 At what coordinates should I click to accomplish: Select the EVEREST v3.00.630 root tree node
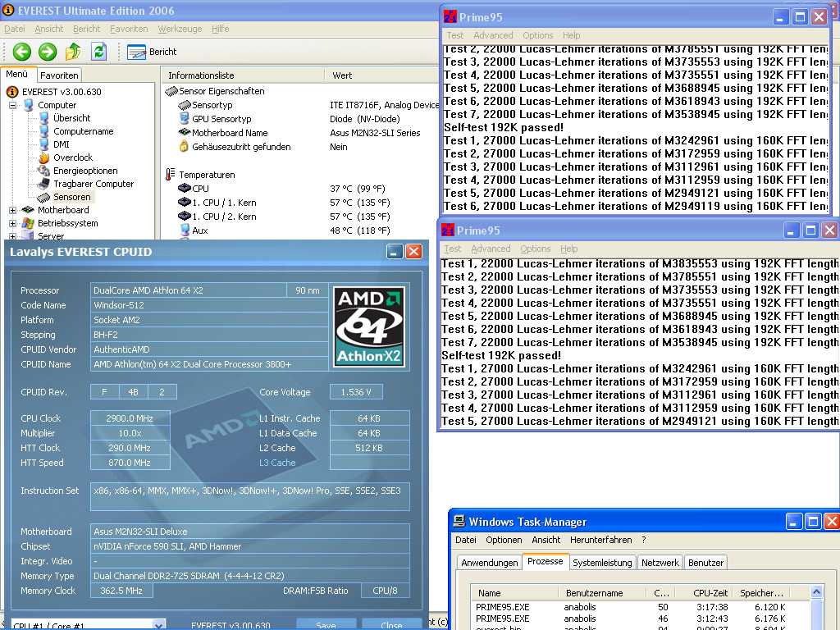(x=61, y=92)
